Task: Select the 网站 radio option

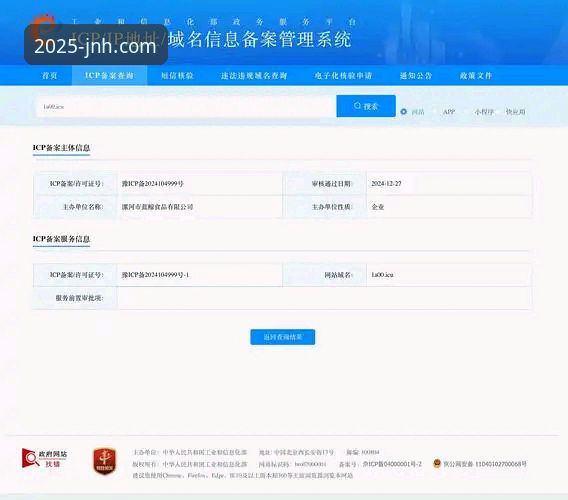Action: [x=404, y=112]
